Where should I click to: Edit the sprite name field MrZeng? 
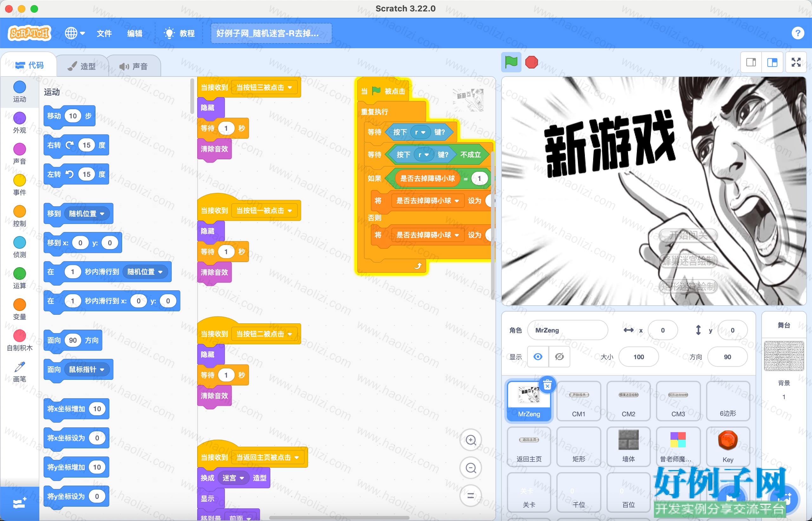click(567, 330)
